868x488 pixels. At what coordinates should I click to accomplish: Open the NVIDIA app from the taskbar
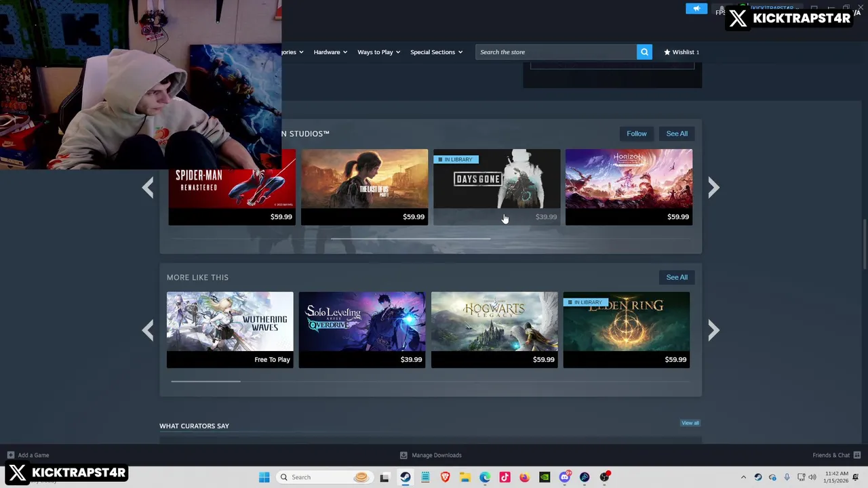[x=545, y=477]
